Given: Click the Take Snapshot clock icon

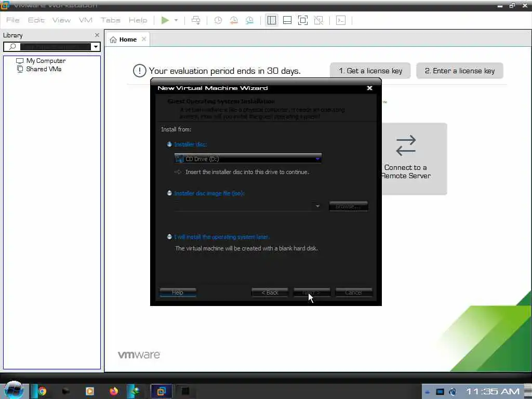Looking at the screenshot, I should (218, 20).
